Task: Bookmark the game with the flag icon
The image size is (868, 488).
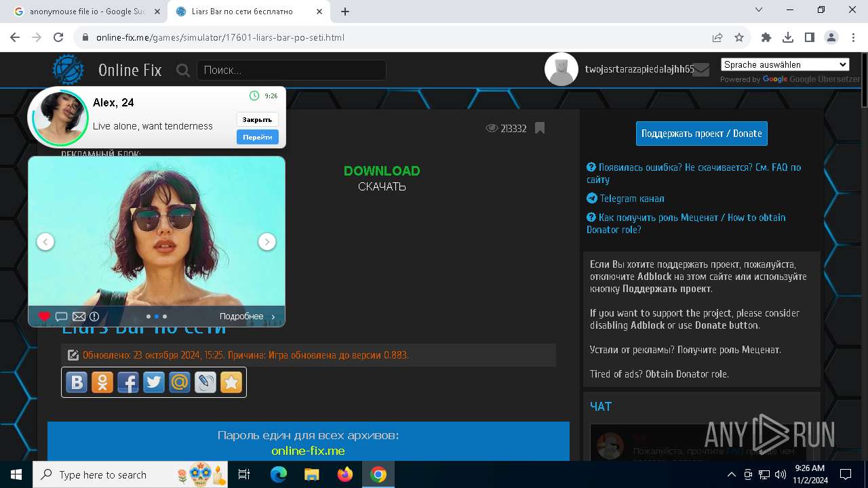Action: point(540,128)
